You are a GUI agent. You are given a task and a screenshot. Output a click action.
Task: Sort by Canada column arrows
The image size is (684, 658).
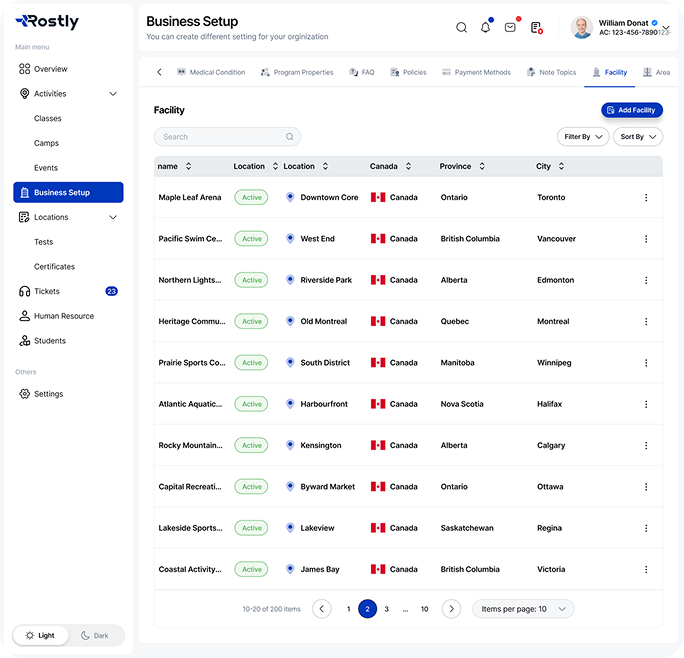pyautogui.click(x=408, y=166)
